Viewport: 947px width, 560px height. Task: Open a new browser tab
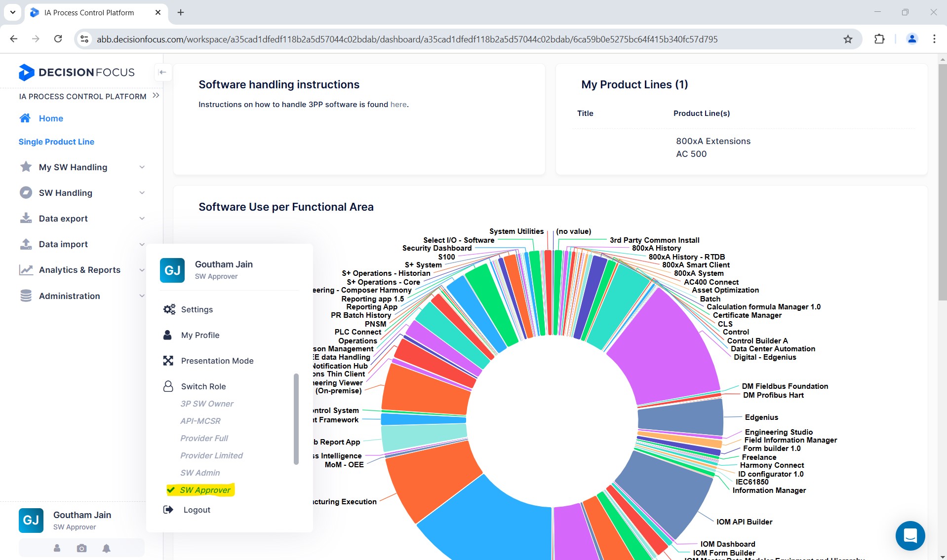click(x=181, y=12)
